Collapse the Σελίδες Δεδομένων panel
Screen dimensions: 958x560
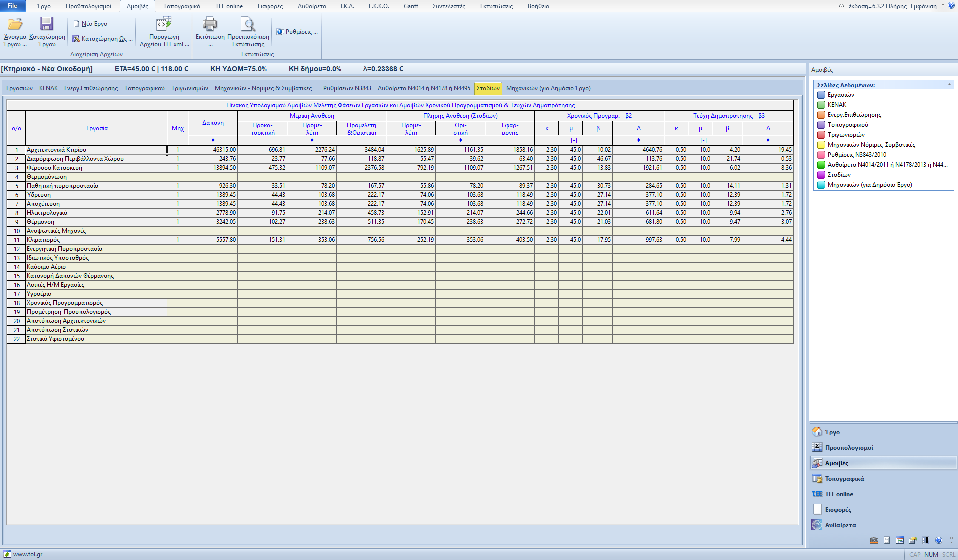[x=949, y=85]
